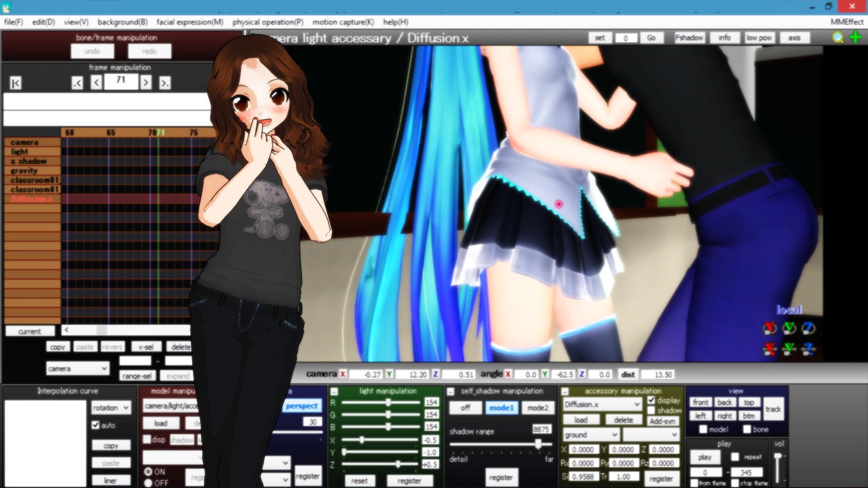This screenshot has width=868, height=488.
Task: Toggle the accessory shadow checkbox
Action: tap(652, 410)
